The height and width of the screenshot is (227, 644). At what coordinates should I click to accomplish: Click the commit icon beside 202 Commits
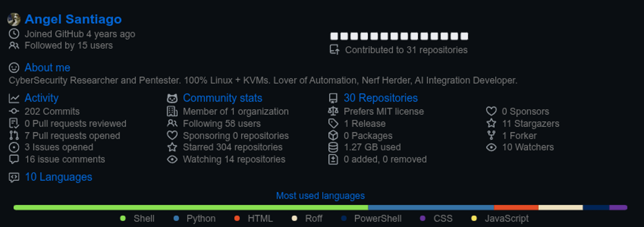pos(14,111)
